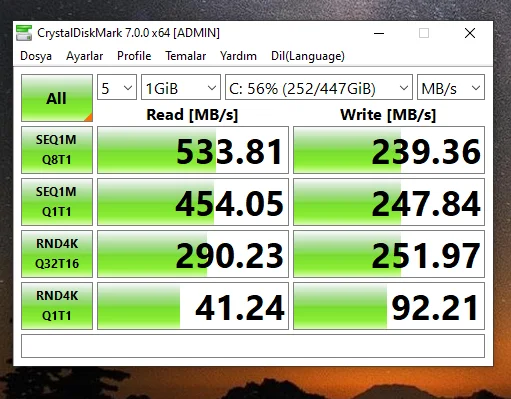Click the Read [MB/s] column header

pyautogui.click(x=192, y=115)
